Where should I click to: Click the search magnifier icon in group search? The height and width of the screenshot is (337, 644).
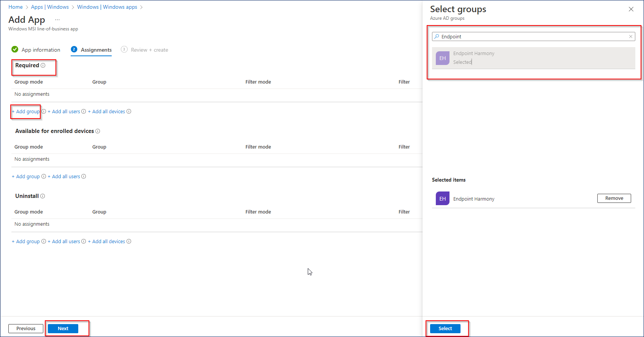[x=437, y=36]
